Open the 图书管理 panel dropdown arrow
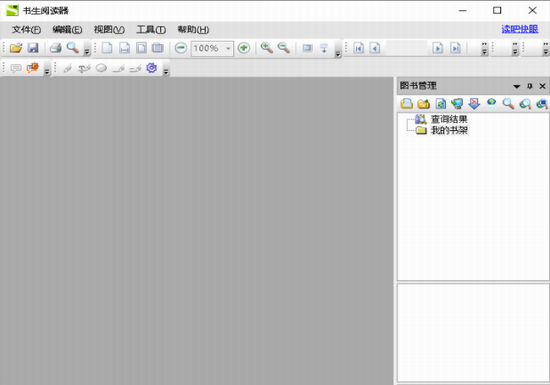The image size is (550, 385). pyautogui.click(x=517, y=86)
